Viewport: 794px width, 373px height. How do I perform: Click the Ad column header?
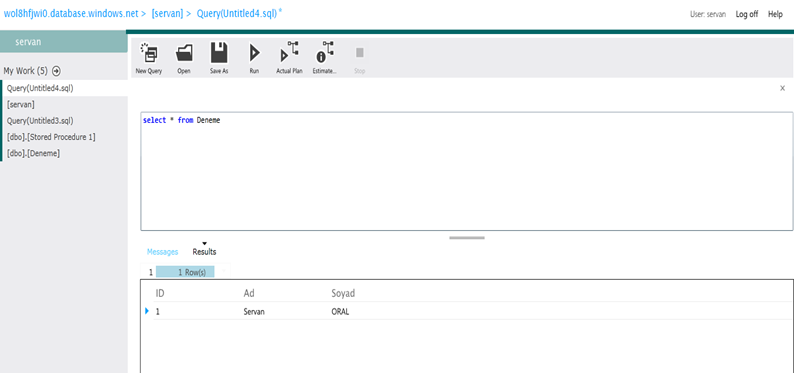point(249,293)
